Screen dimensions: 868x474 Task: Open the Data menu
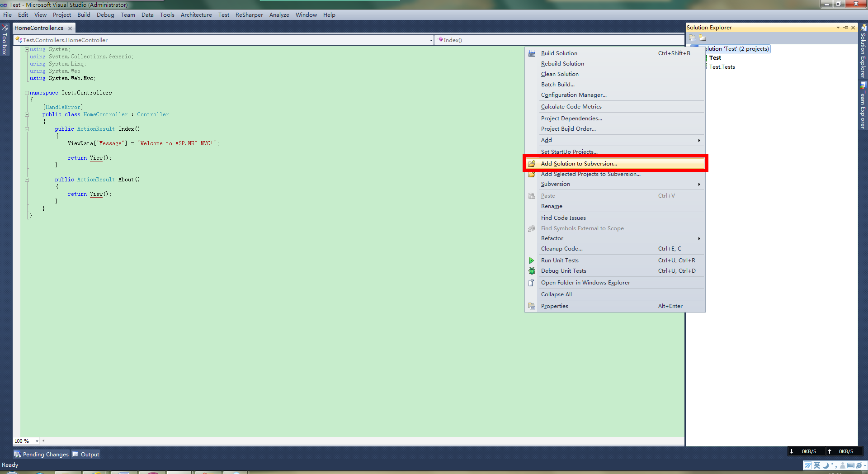click(147, 15)
